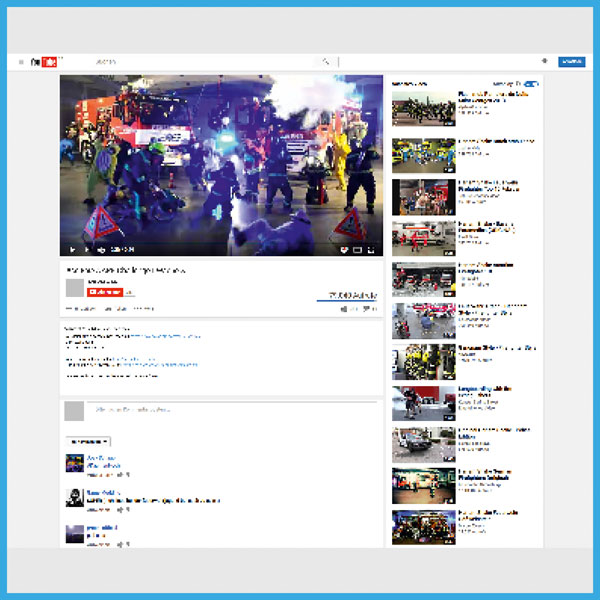Click the blue sign-in button
The image size is (600, 600).
(x=572, y=62)
